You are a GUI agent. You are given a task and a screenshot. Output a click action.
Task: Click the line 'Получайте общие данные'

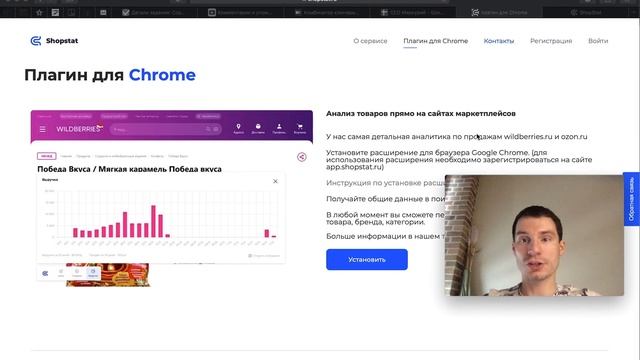[x=385, y=199]
